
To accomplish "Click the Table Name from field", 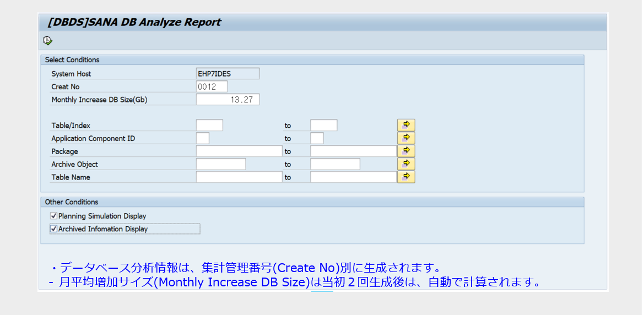I will pos(239,177).
